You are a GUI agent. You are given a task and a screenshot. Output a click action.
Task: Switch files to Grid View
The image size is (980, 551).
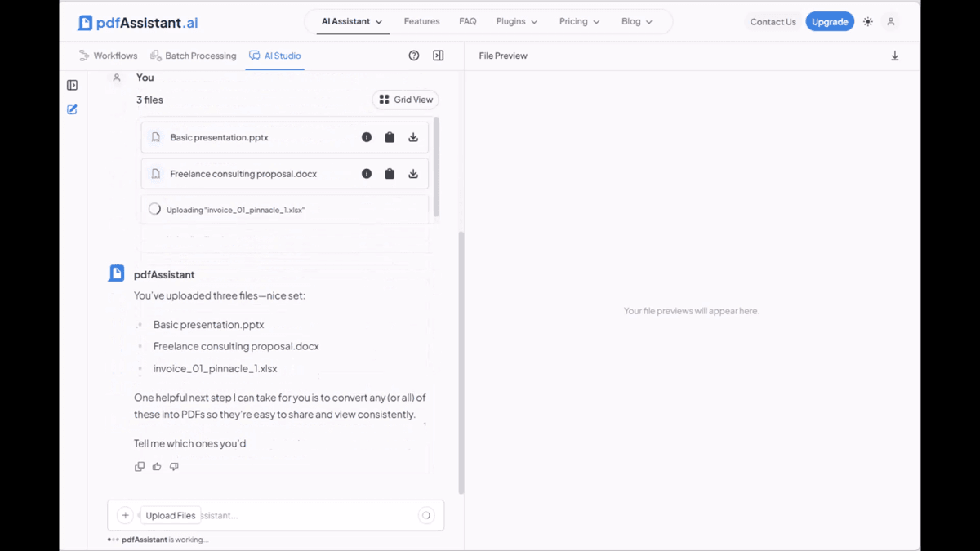pos(406,100)
